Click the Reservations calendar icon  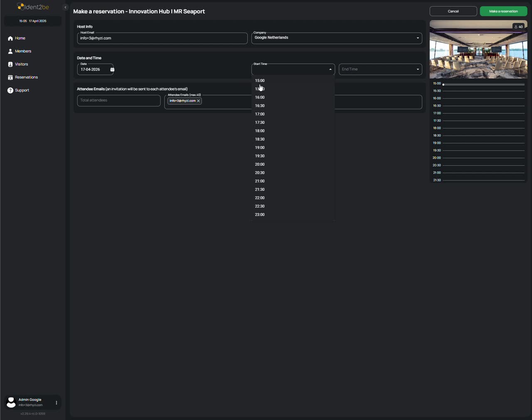click(x=10, y=77)
